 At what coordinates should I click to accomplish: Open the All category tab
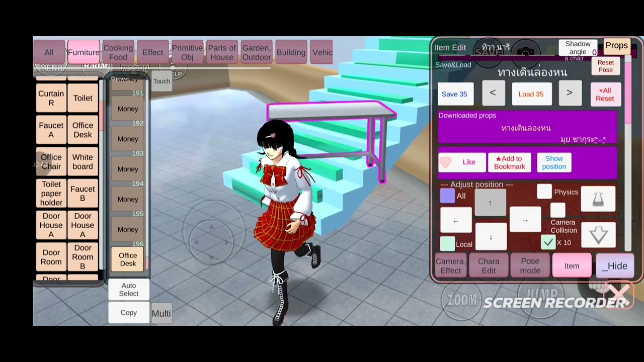(x=49, y=52)
